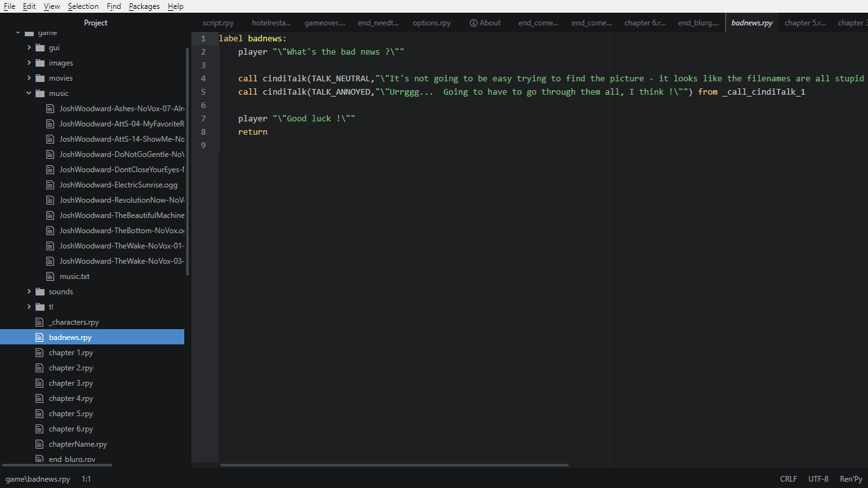Screen dimensions: 868x488
Task: Click the gui folder icon
Action: [x=39, y=47]
